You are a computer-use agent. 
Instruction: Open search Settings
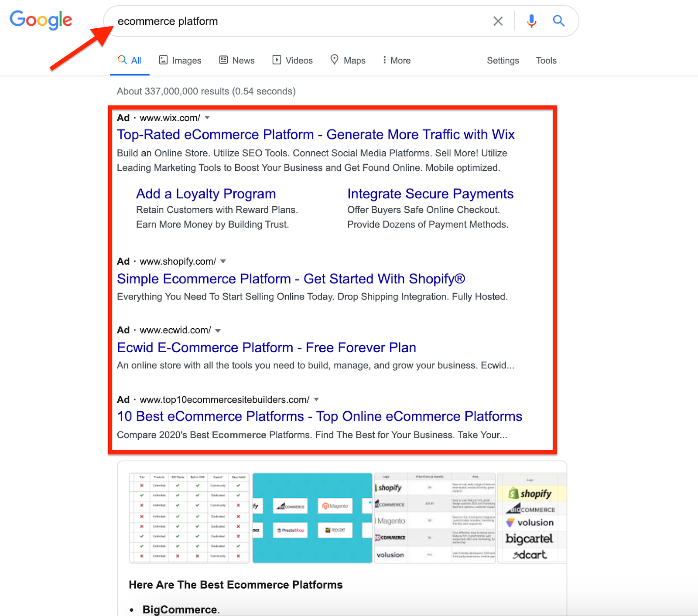coord(503,61)
